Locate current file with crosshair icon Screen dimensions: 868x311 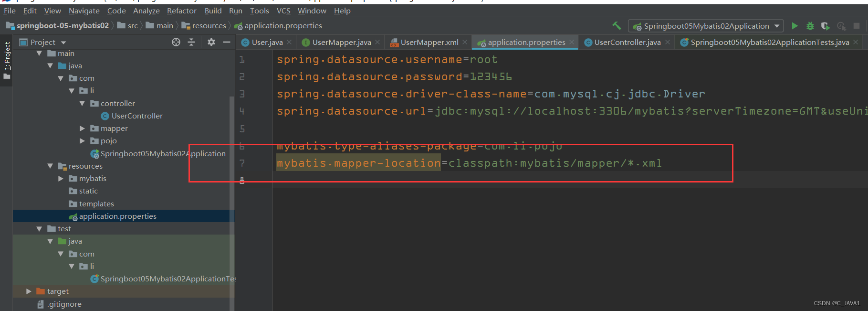[x=176, y=42]
